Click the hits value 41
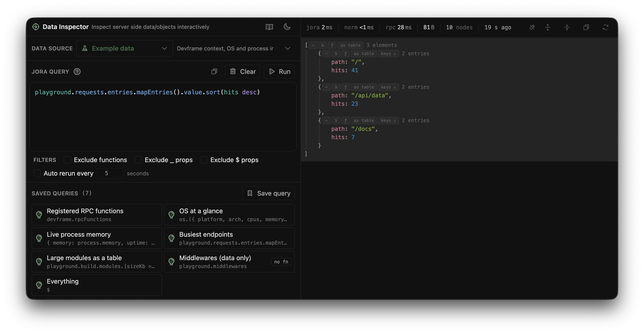644x334 pixels. pos(355,71)
